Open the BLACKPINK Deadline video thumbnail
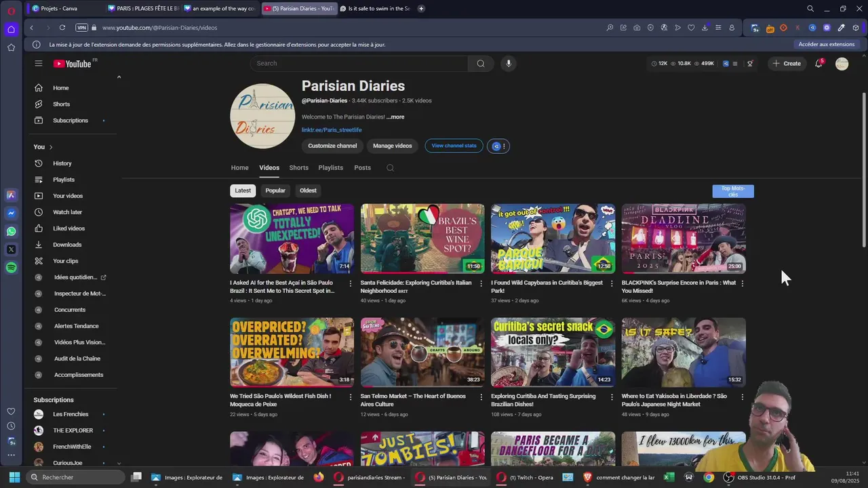This screenshot has height=488, width=868. coord(684,239)
